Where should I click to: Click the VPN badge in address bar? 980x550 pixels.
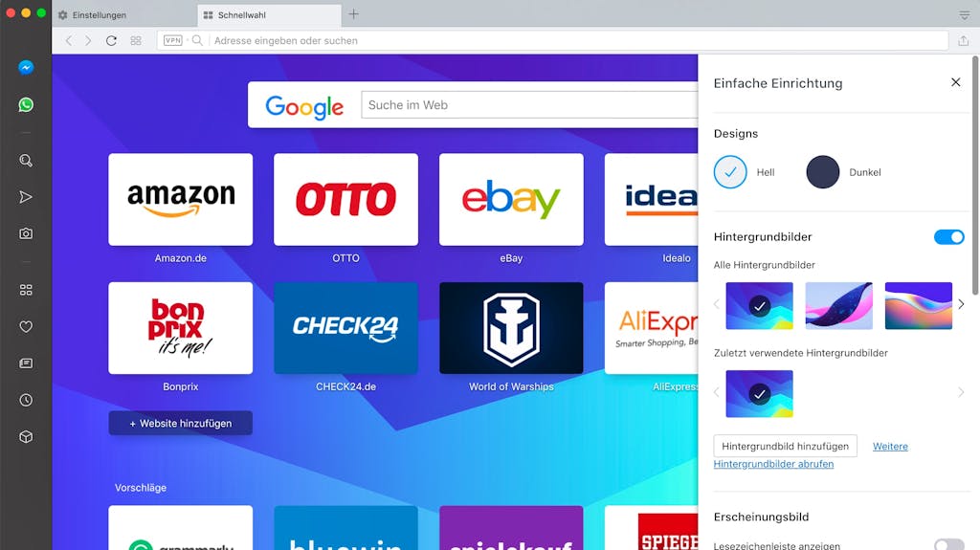click(172, 40)
